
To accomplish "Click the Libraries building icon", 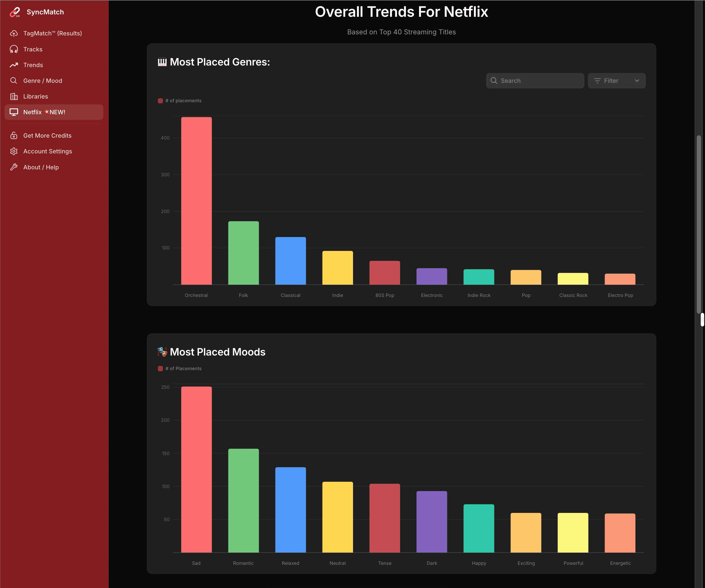I will click(14, 97).
